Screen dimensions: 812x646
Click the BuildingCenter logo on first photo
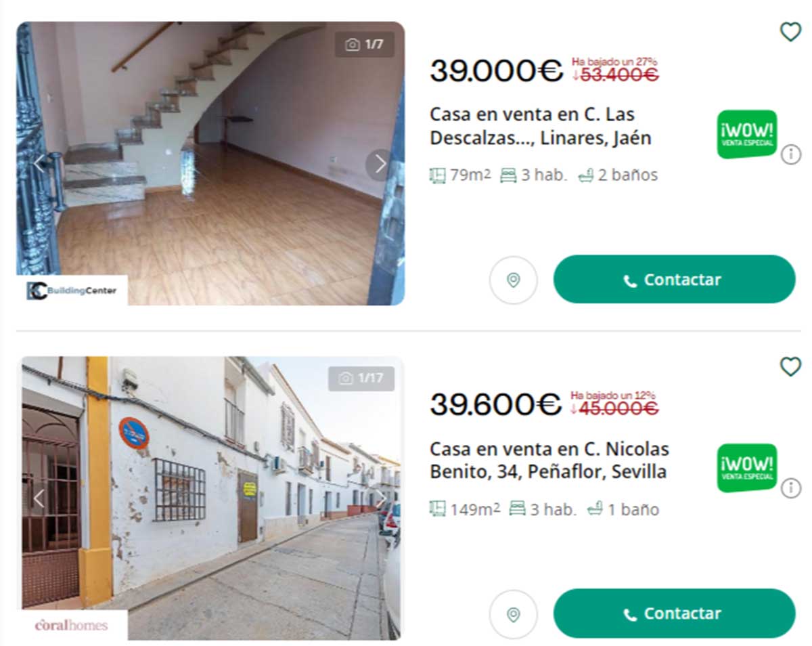(72, 290)
